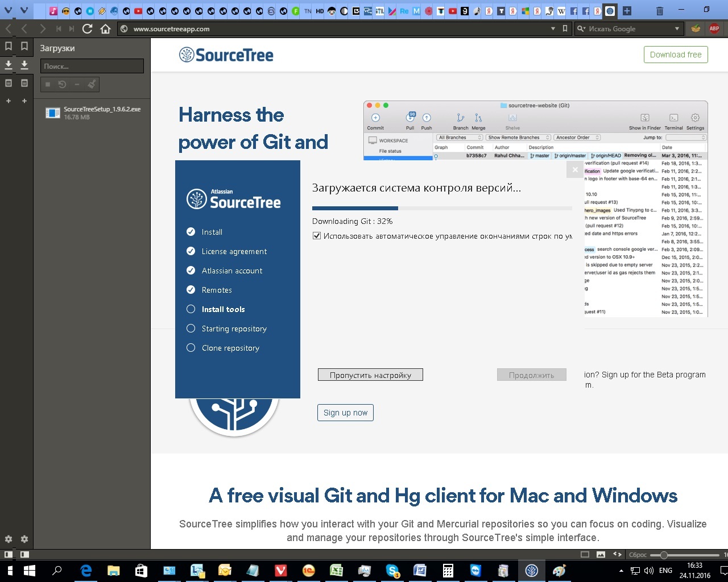Open Word from the taskbar

(x=420, y=571)
